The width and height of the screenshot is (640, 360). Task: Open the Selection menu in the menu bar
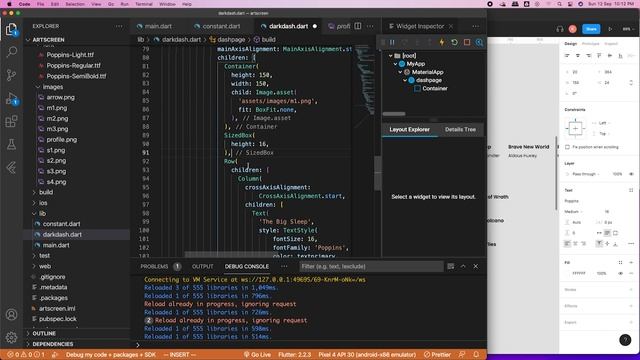click(x=75, y=4)
